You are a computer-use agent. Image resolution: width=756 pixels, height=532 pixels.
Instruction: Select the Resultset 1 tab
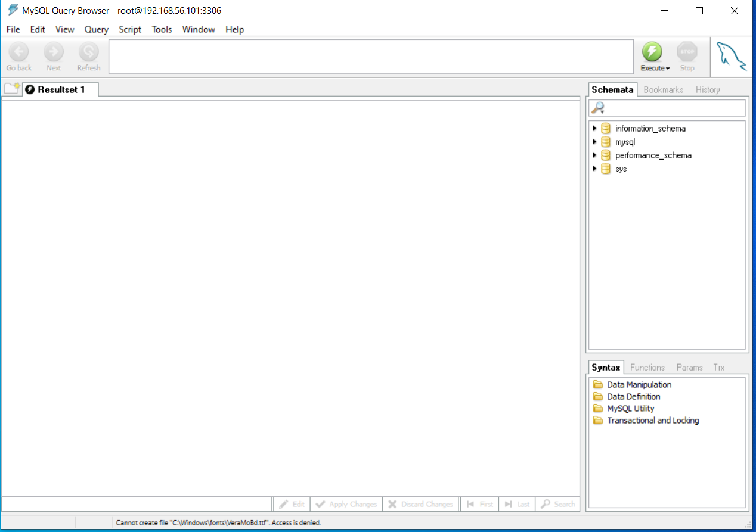[x=60, y=89]
